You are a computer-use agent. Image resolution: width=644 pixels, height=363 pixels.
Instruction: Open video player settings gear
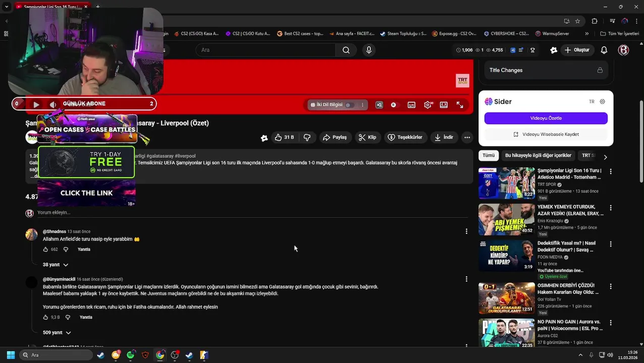pos(428,105)
